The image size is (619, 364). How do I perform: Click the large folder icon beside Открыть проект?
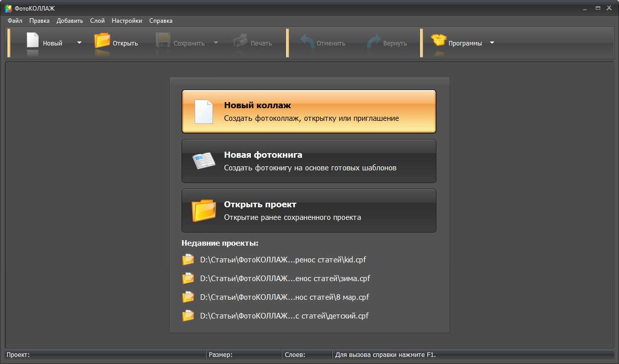pos(203,210)
